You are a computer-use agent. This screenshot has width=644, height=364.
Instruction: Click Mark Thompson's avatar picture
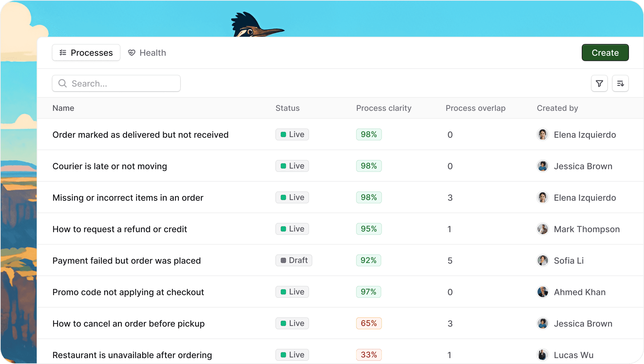542,229
